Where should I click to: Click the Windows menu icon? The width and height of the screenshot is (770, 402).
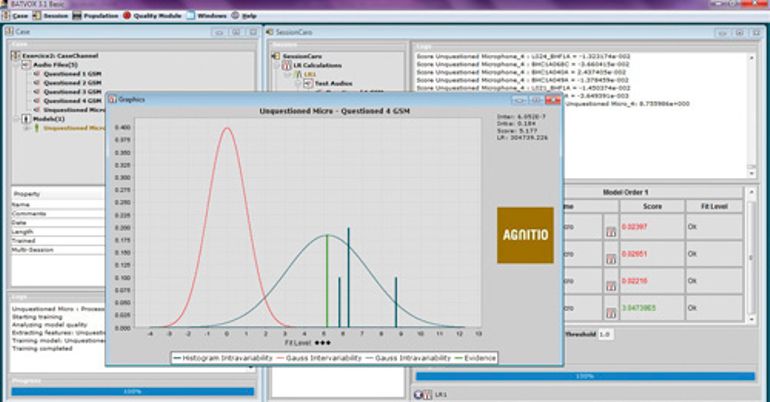point(190,16)
